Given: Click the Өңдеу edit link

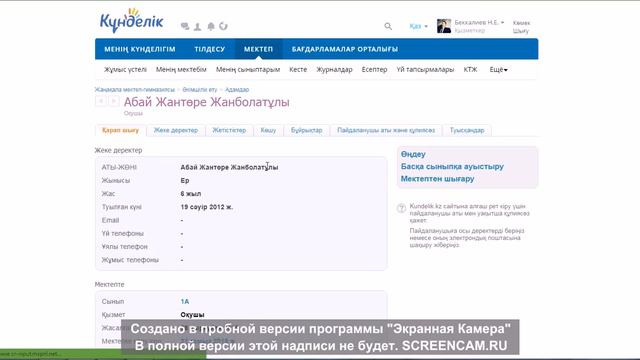Looking at the screenshot, I should click(x=413, y=154).
